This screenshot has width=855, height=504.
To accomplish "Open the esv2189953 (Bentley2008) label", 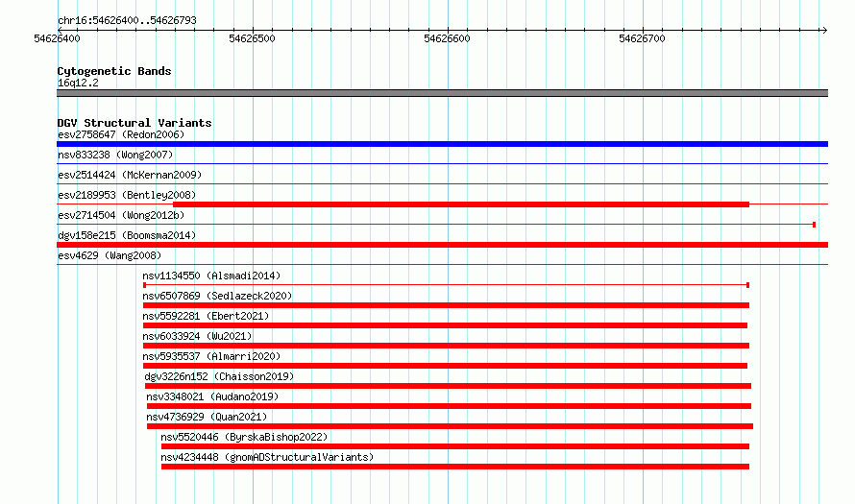I will point(127,195).
